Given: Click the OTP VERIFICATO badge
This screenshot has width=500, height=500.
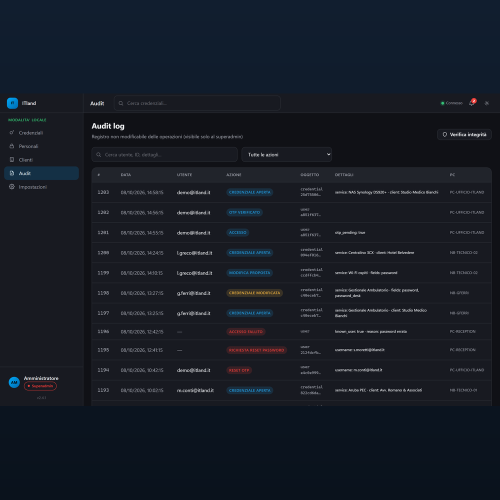Looking at the screenshot, I should tap(244, 212).
